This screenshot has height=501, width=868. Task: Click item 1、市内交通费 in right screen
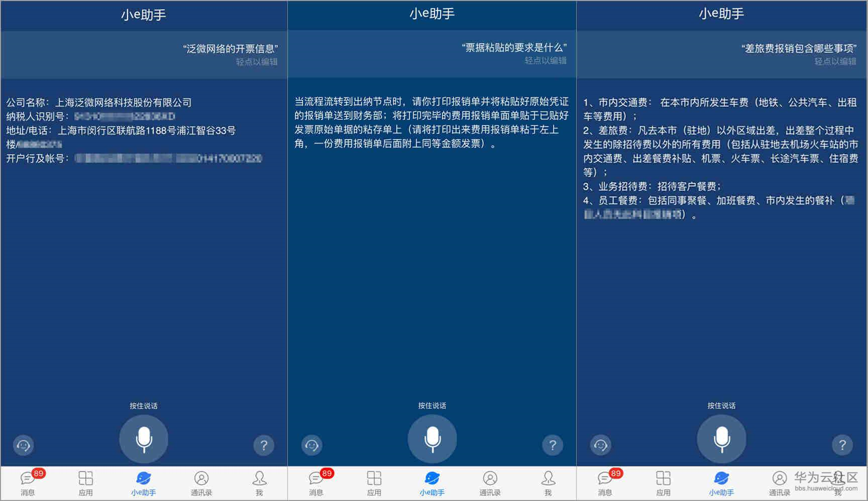pos(720,109)
